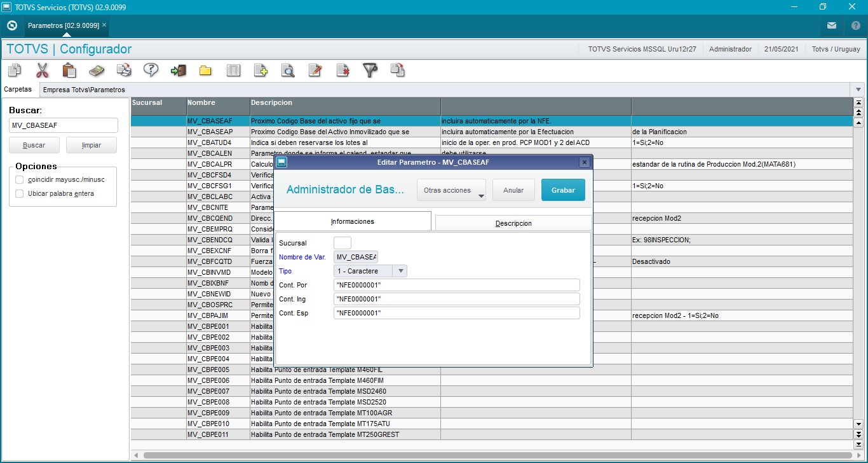The image size is (868, 463).
Task: Open the calculator tool icon
Action: click(97, 70)
